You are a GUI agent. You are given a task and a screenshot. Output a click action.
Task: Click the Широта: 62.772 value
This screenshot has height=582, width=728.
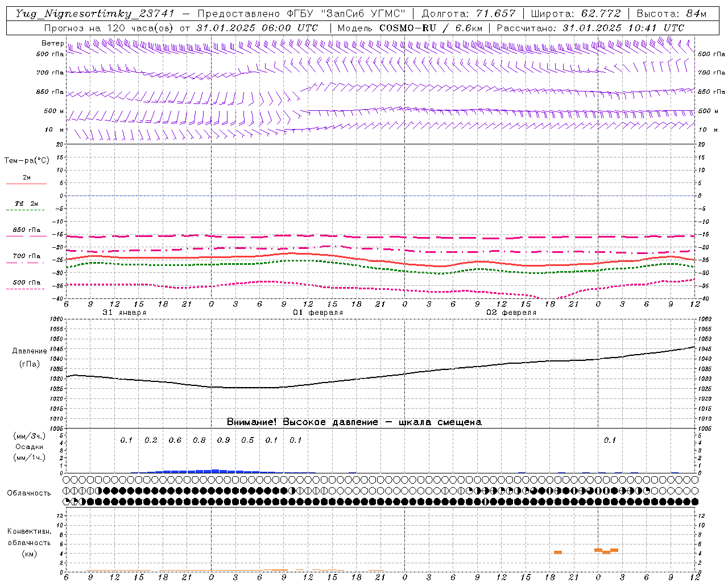(576, 14)
